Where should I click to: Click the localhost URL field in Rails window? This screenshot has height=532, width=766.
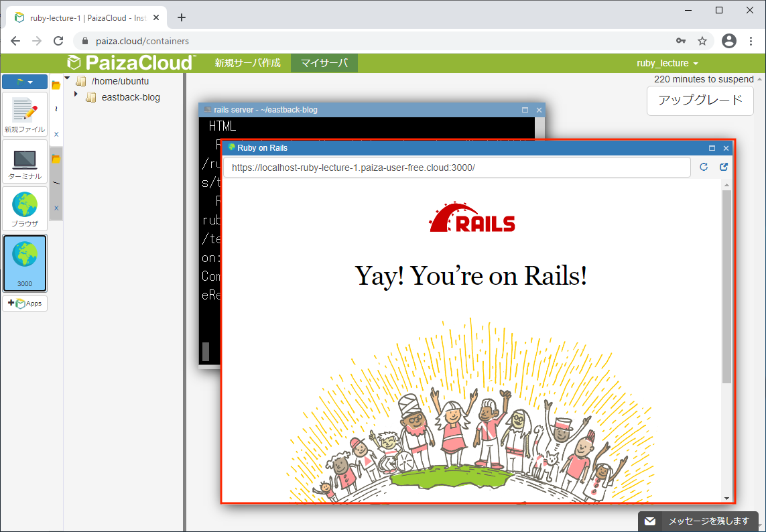(x=457, y=168)
